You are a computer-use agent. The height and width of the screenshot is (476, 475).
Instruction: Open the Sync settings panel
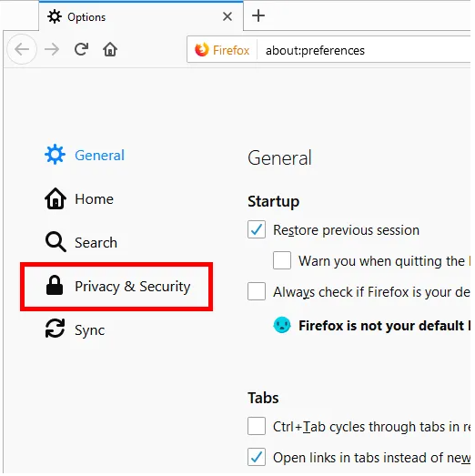pyautogui.click(x=75, y=329)
